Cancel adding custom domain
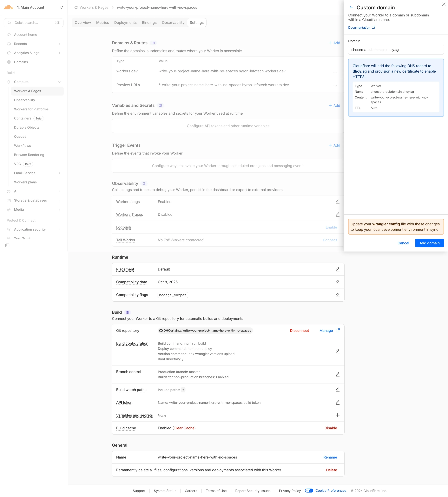Screen dimensions: 448x497 (x=403, y=243)
